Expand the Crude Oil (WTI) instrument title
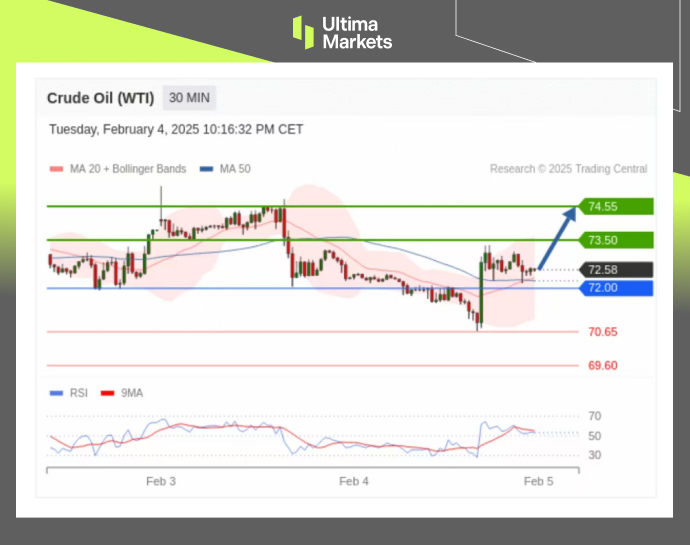 pyautogui.click(x=100, y=98)
